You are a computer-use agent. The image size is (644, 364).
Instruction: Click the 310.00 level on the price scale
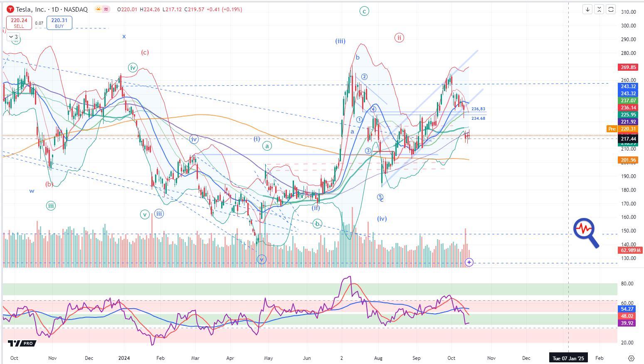coord(628,12)
